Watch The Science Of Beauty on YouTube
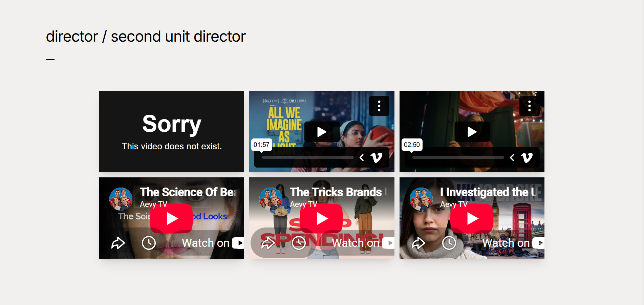Image resolution: width=644 pixels, height=305 pixels. (213, 243)
